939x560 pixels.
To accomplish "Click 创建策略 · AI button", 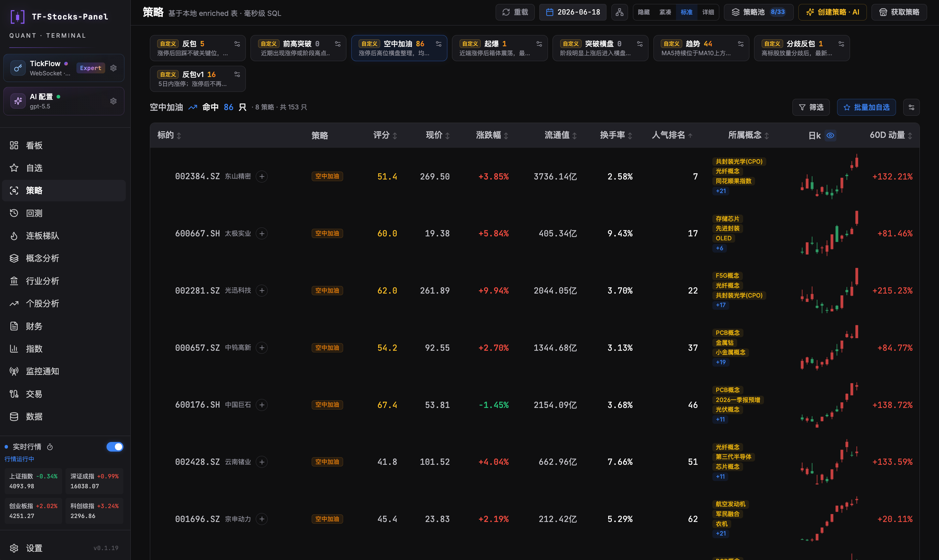I will pyautogui.click(x=832, y=12).
